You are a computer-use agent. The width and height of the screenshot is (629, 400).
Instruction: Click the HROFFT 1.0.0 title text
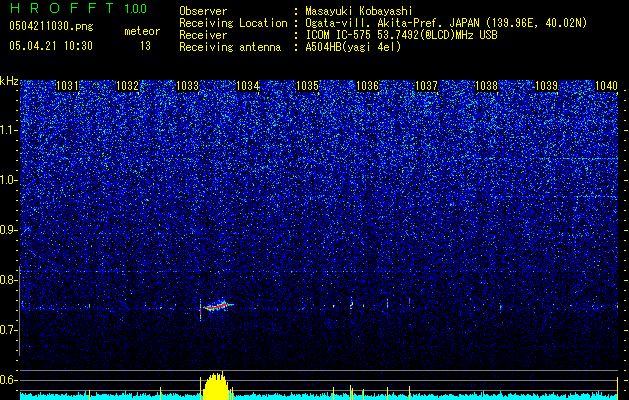(x=78, y=8)
